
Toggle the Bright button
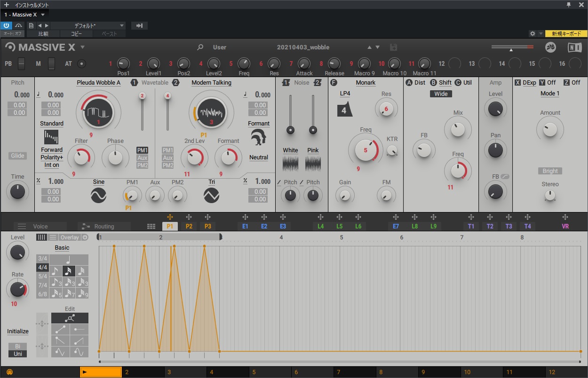click(550, 171)
